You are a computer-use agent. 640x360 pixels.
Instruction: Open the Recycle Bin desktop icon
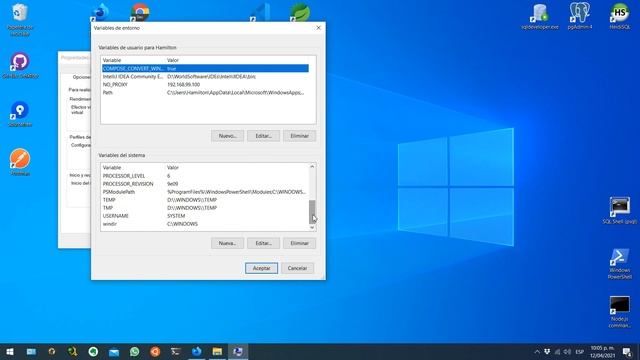20,20
